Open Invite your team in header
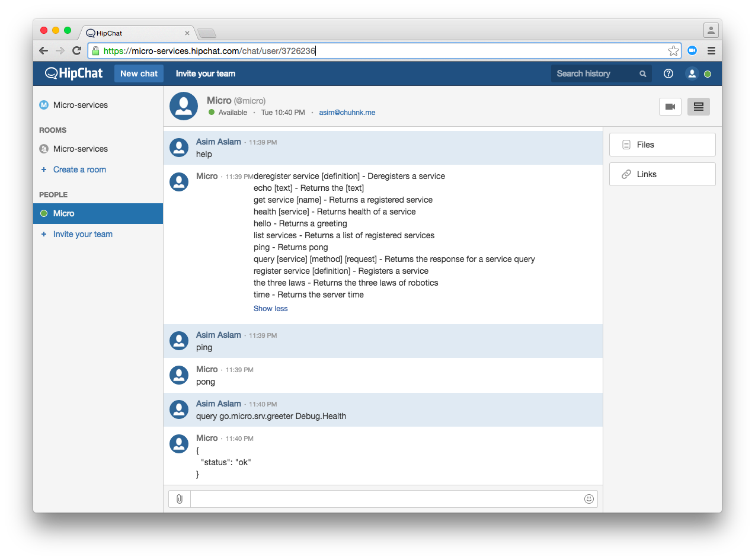This screenshot has height=560, width=755. point(206,73)
